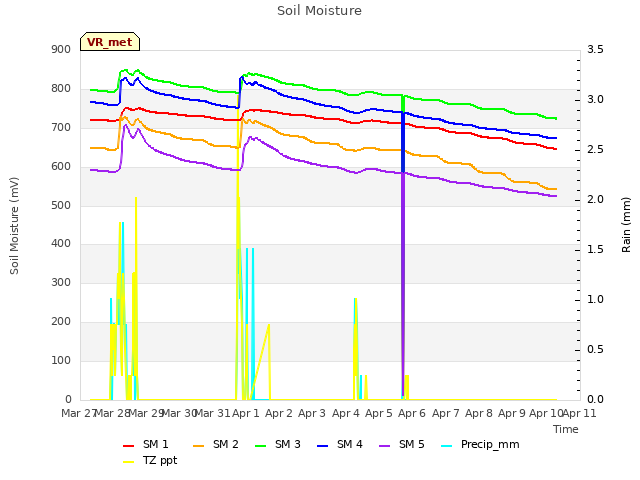
Task: Select the TZ ppt legend label
Action: point(160,461)
